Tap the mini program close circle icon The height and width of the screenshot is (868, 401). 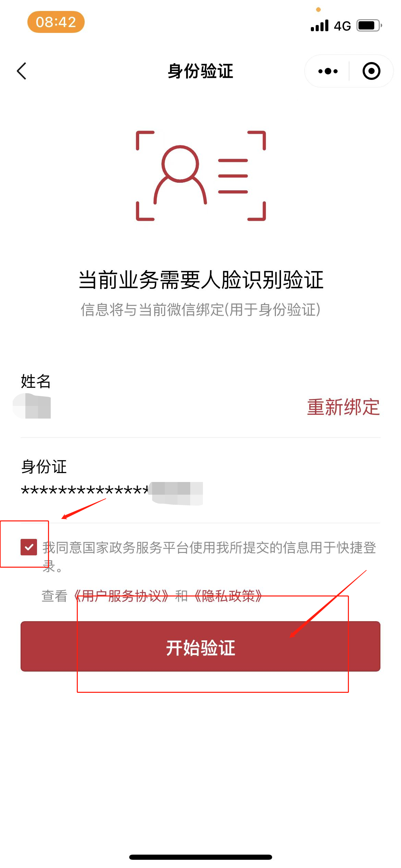371,71
